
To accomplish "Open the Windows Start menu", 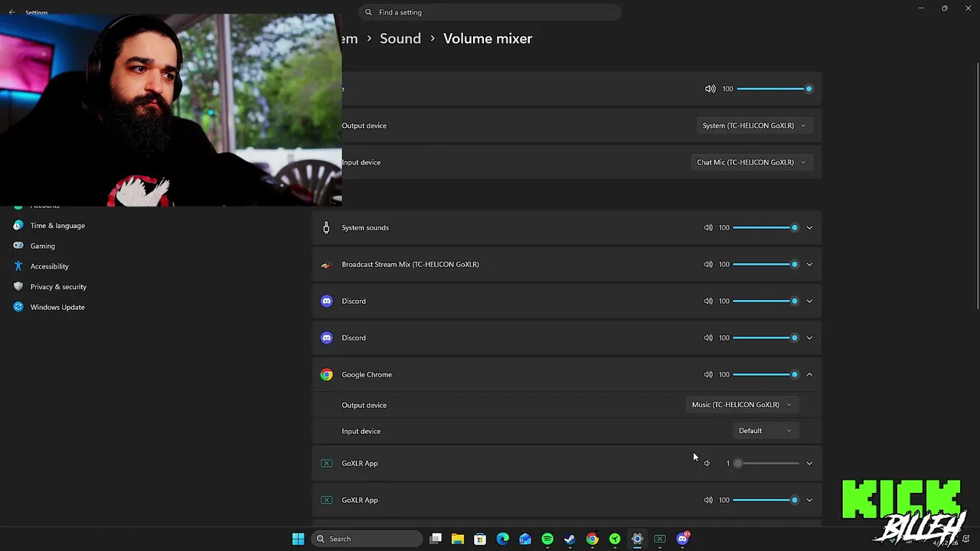I will (298, 539).
